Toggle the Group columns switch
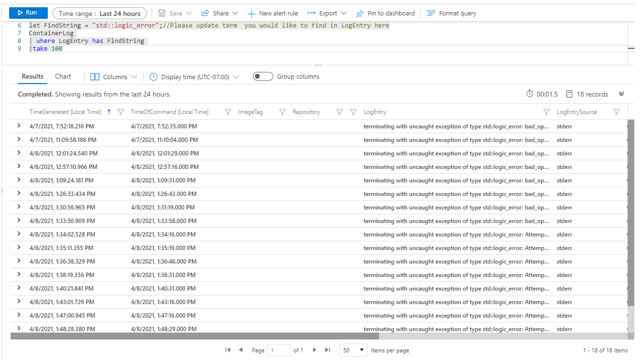The height and width of the screenshot is (362, 644). (263, 76)
